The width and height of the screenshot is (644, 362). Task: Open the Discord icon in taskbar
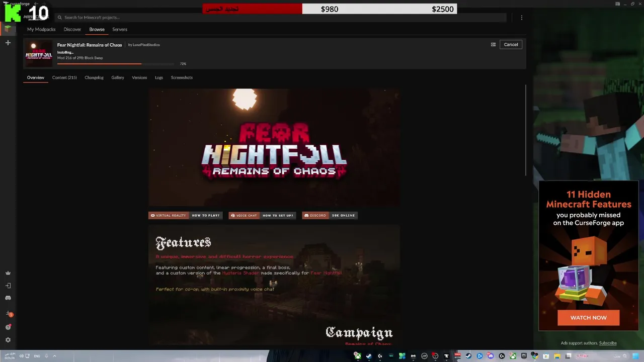coord(490,356)
